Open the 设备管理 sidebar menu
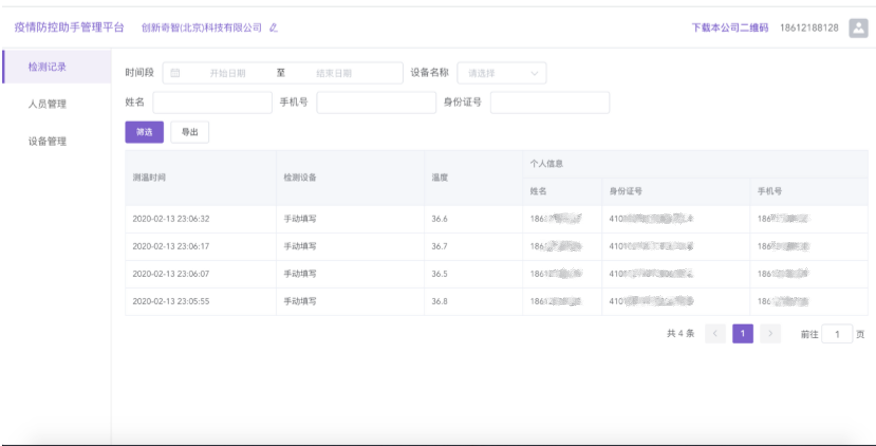 pyautogui.click(x=48, y=141)
